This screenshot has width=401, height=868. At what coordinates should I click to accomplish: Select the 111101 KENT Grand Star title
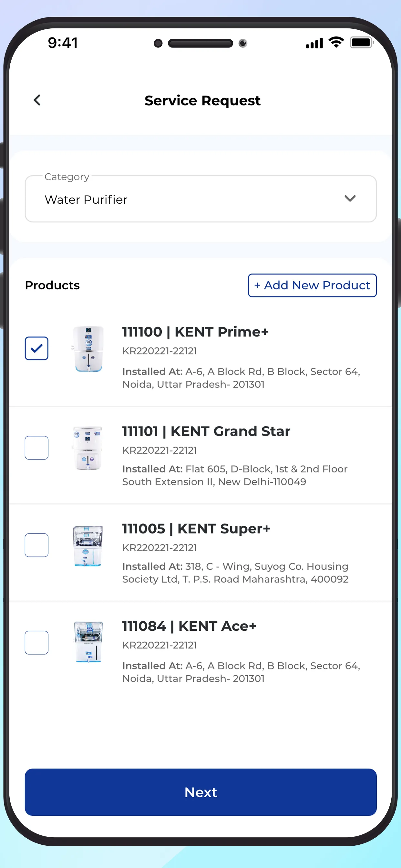pyautogui.click(x=206, y=431)
